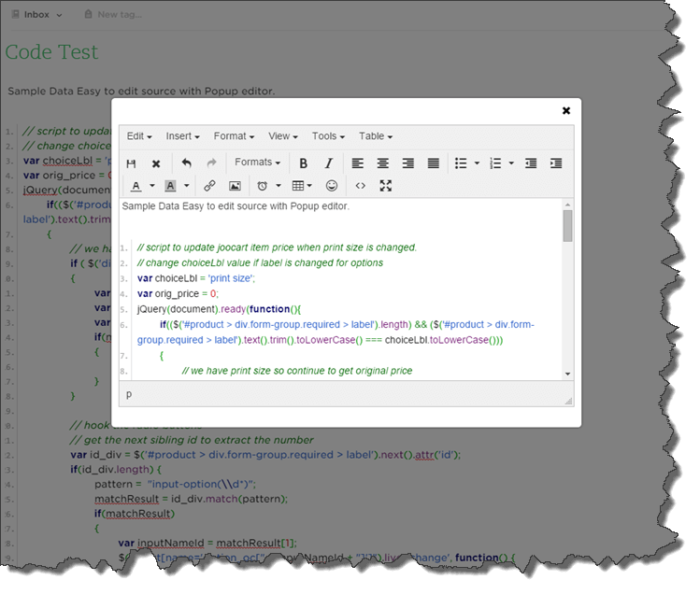Open the Inbox notebook selector

pyautogui.click(x=37, y=15)
